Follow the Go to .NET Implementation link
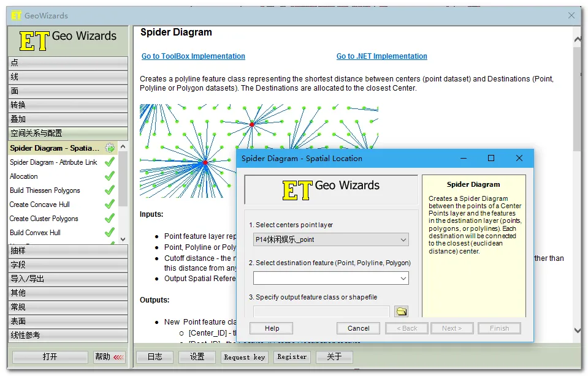The width and height of the screenshot is (588, 376). click(x=382, y=56)
